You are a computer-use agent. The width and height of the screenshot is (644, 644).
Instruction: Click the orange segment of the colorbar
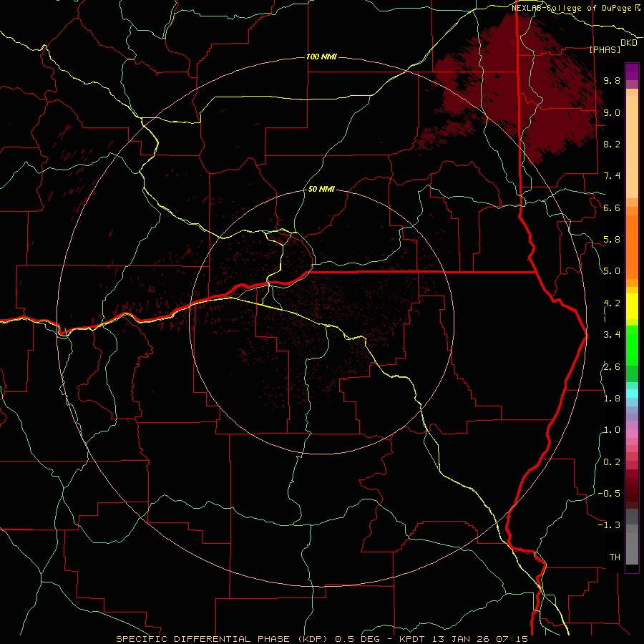click(632, 247)
